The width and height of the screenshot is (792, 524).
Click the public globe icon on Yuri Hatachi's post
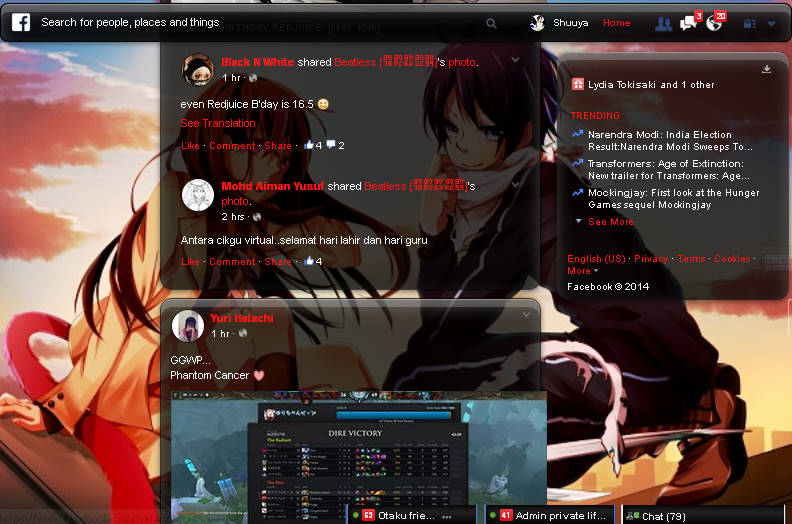click(242, 334)
